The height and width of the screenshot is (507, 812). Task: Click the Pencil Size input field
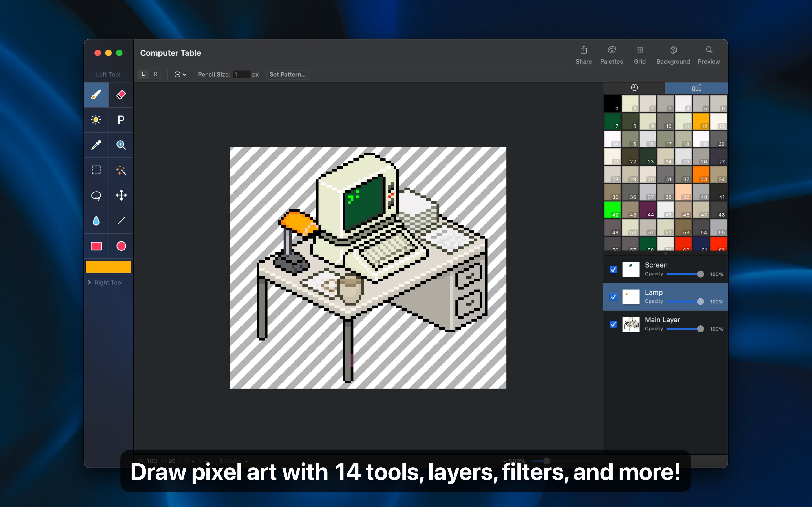pos(242,74)
